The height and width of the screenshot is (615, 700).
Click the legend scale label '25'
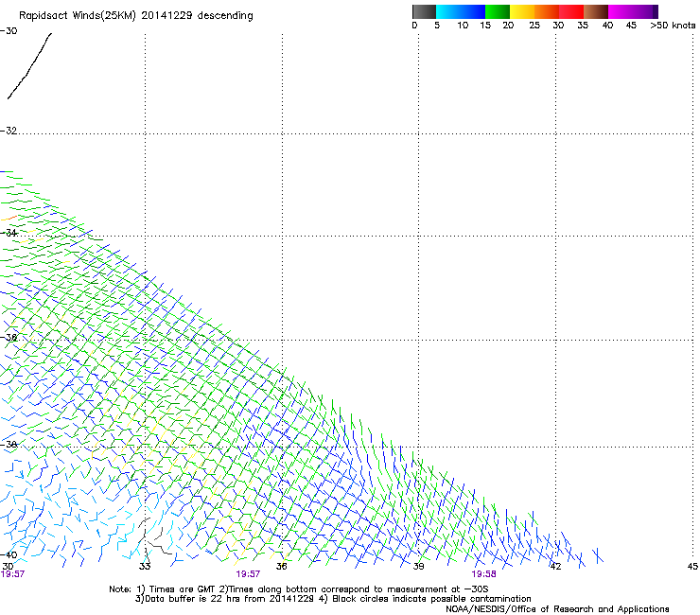click(x=534, y=26)
